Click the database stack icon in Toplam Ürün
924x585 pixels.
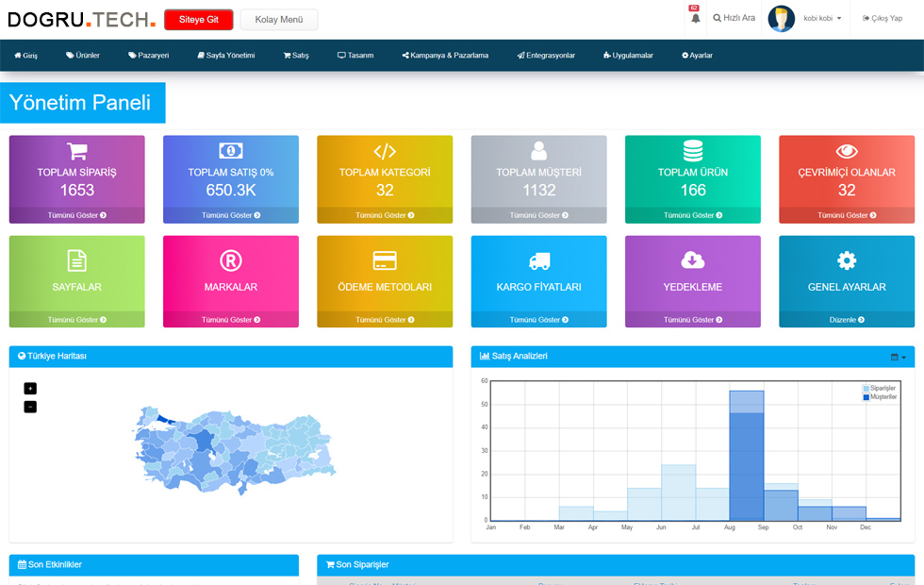point(693,151)
